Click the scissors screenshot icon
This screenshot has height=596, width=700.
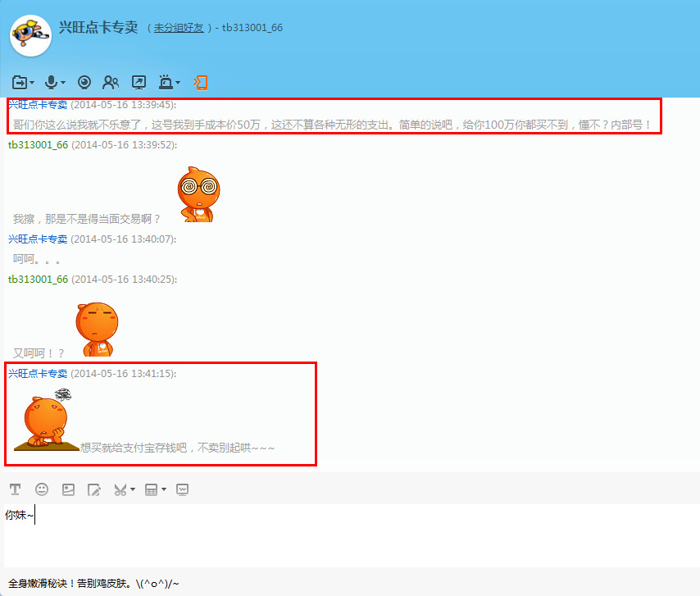pyautogui.click(x=120, y=489)
